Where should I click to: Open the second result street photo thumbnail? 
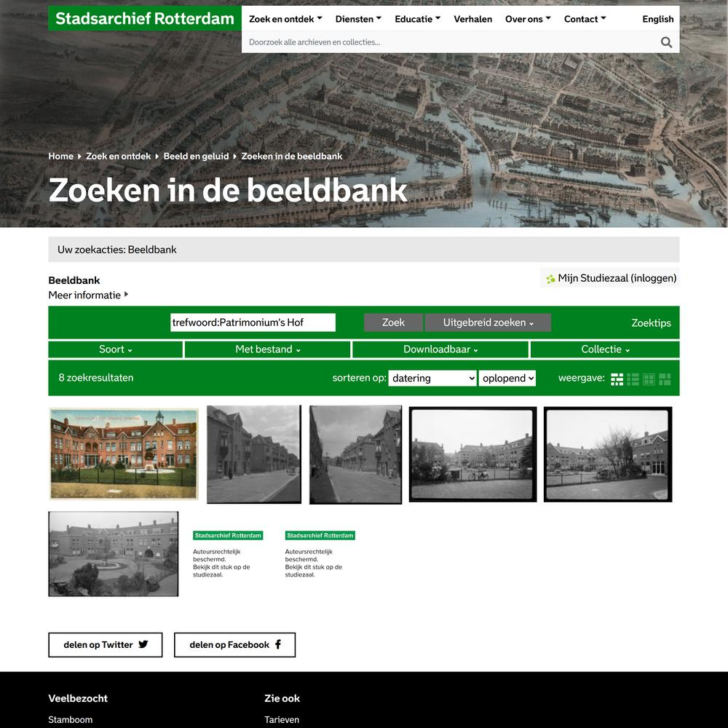(254, 454)
